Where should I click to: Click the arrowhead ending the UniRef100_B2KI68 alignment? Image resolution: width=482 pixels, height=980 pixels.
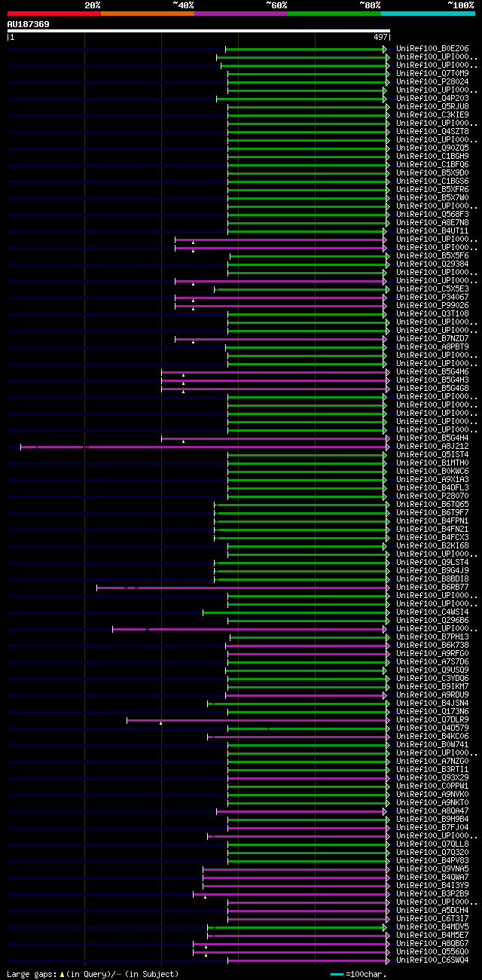tap(386, 546)
